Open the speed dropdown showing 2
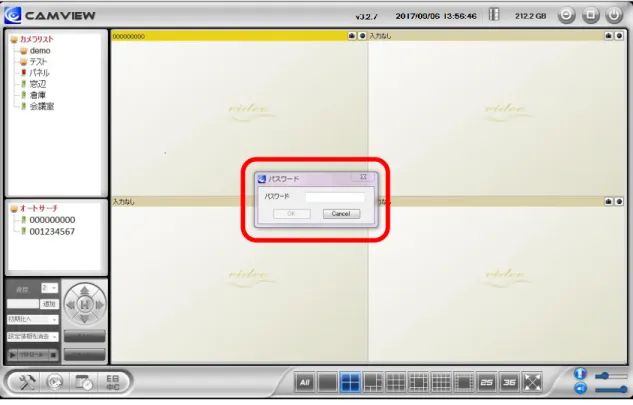This screenshot has width=633, height=405. [49, 288]
